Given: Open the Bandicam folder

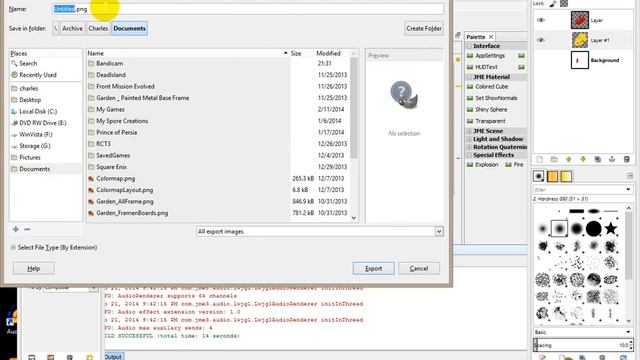Looking at the screenshot, I should click(x=109, y=63).
